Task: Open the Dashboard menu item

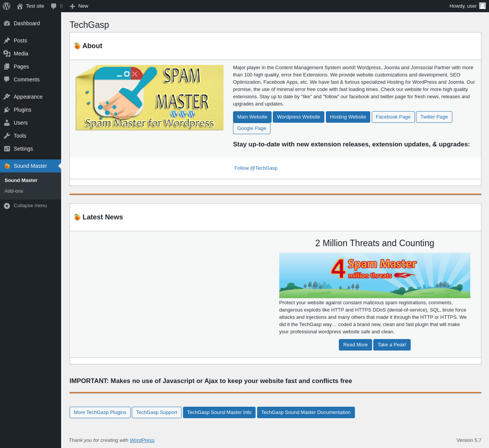Action: tap(31, 23)
